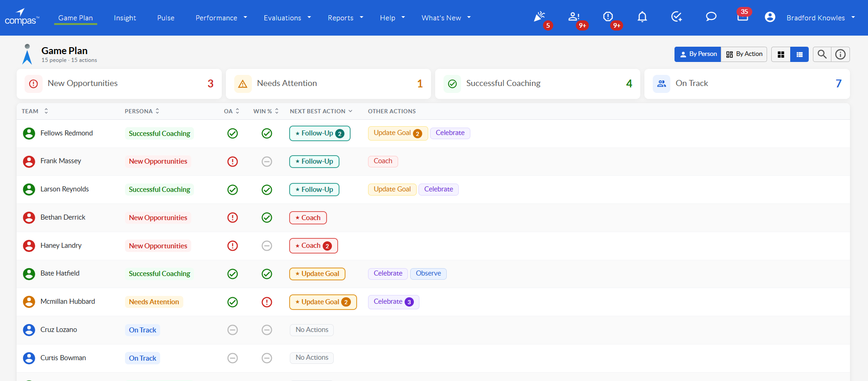Open the circled exclamation alerts icon in header
Screen dimensions: 868x381
pyautogui.click(x=608, y=17)
